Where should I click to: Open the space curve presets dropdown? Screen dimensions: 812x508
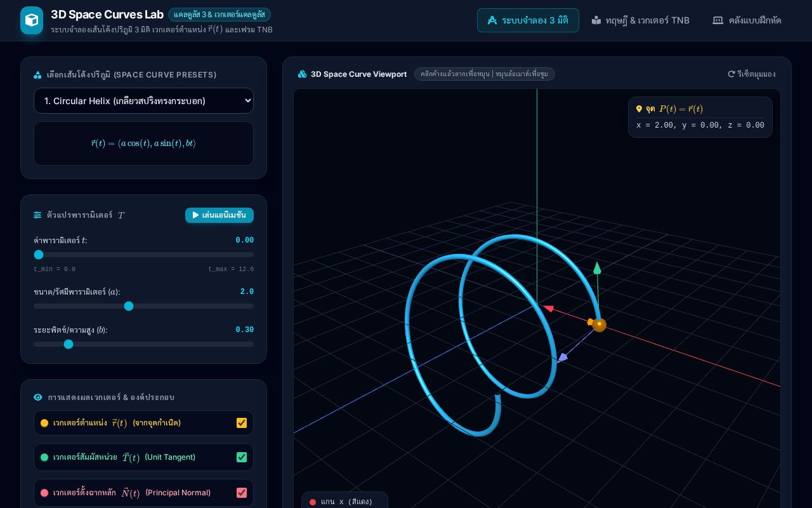point(143,101)
